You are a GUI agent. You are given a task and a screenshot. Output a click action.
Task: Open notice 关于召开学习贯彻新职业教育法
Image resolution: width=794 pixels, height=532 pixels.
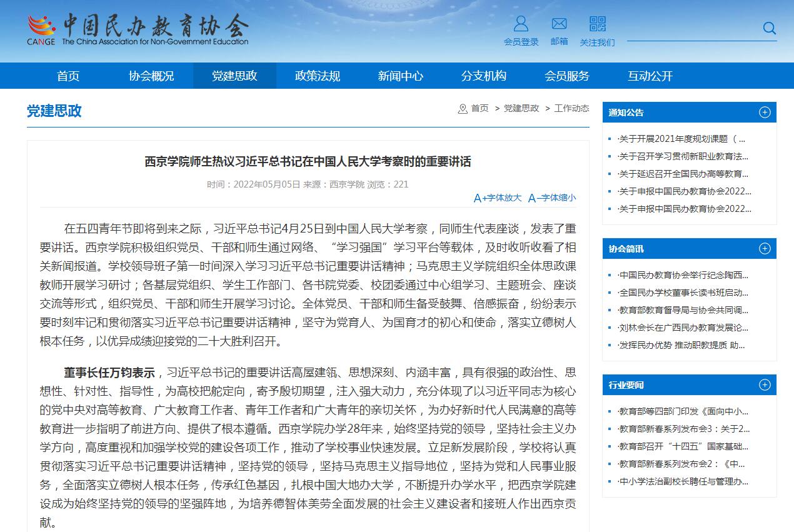click(683, 156)
